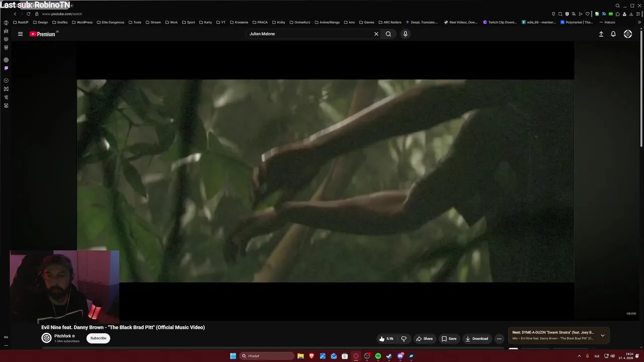Subscribe to Pitchfork channel
644x362 pixels.
(98, 338)
